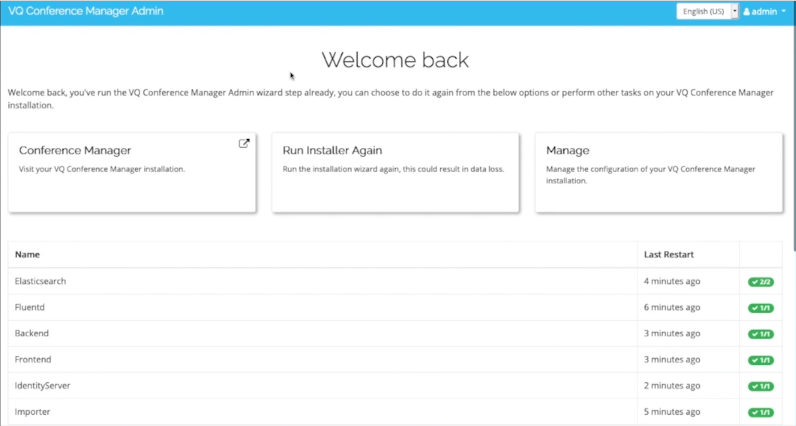
Task: Select the Backend row name
Action: (x=31, y=333)
